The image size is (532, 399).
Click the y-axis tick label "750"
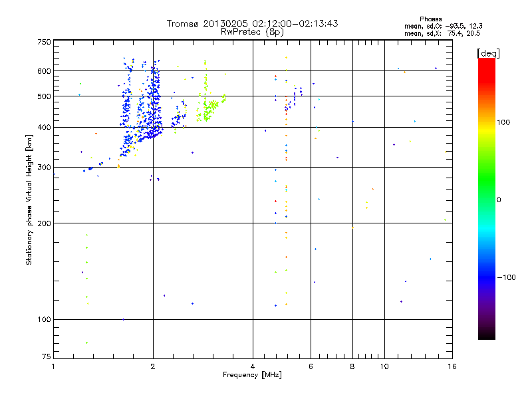click(44, 42)
